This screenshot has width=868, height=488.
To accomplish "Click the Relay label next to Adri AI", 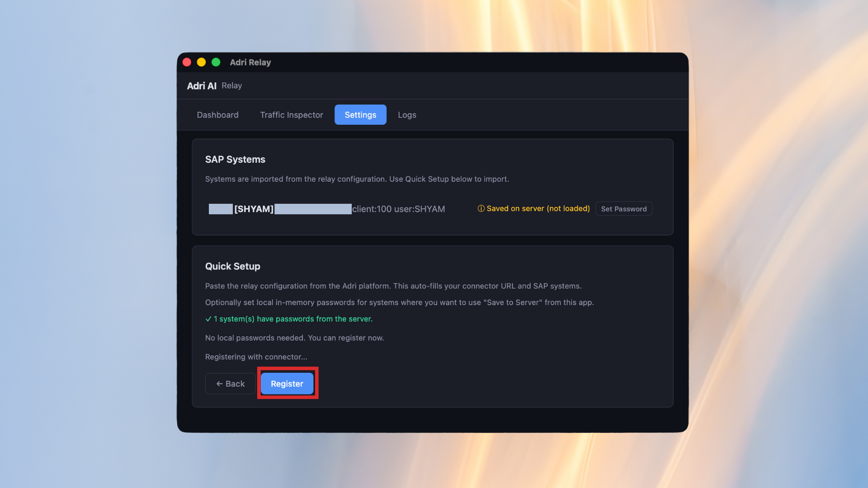I will coord(231,86).
